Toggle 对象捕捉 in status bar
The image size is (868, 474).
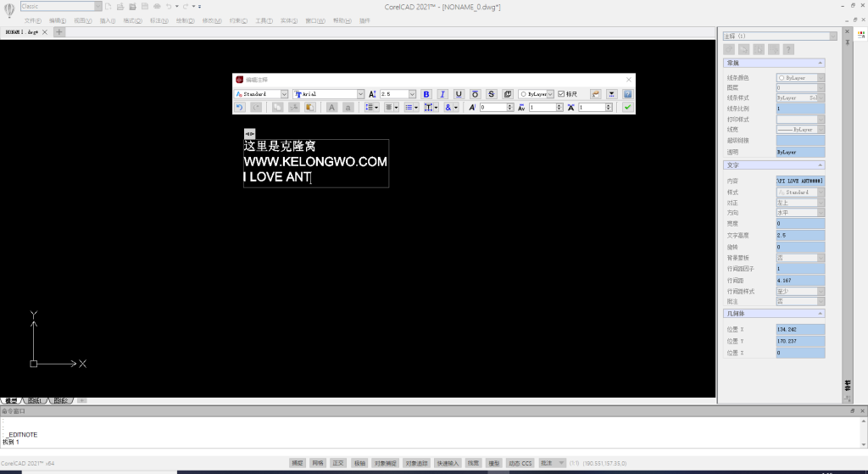[x=386, y=463]
